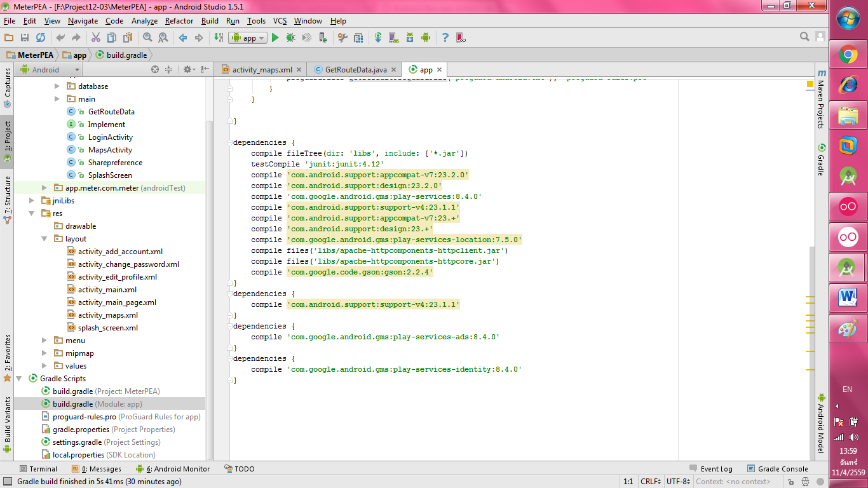Open the 6: Android Monitor tool window

click(x=173, y=469)
